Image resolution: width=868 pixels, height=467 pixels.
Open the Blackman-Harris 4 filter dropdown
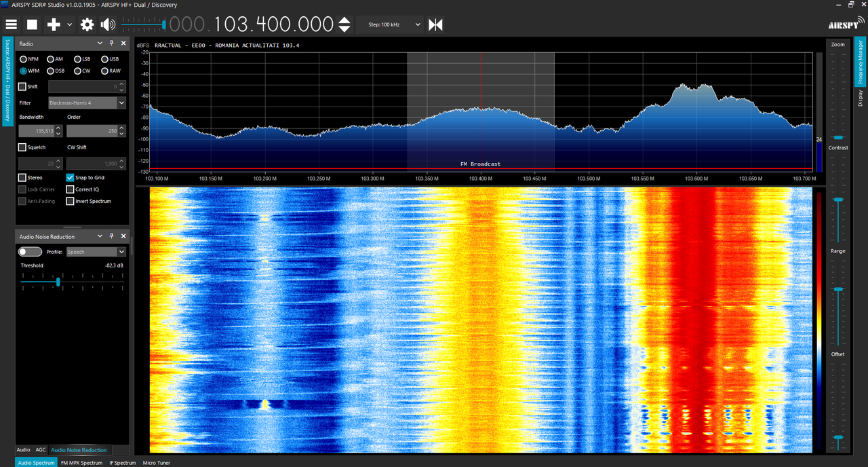pyautogui.click(x=87, y=103)
